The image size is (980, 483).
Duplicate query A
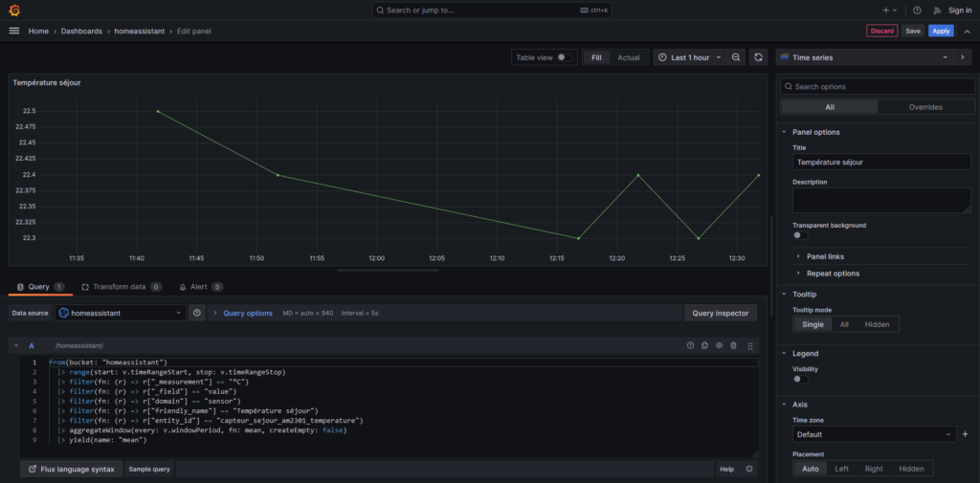pos(704,345)
